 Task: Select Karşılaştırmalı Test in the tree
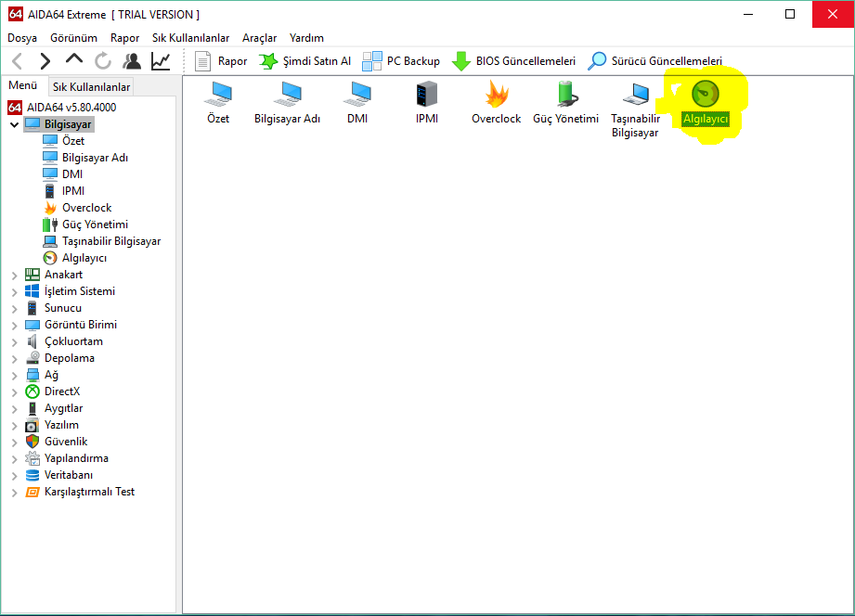[80, 492]
